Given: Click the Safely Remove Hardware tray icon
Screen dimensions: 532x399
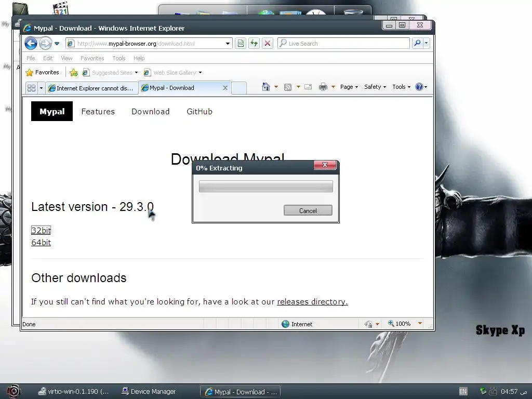Looking at the screenshot, I should (x=483, y=391).
